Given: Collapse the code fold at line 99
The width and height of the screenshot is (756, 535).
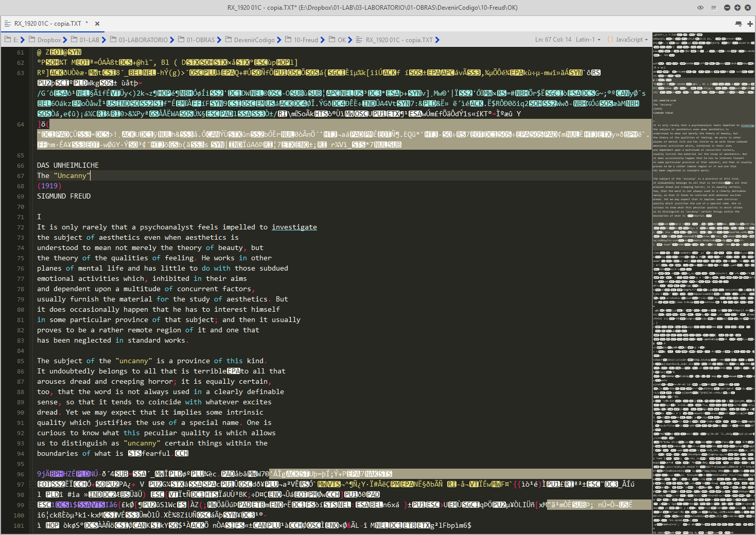Looking at the screenshot, I should pyautogui.click(x=32, y=505).
